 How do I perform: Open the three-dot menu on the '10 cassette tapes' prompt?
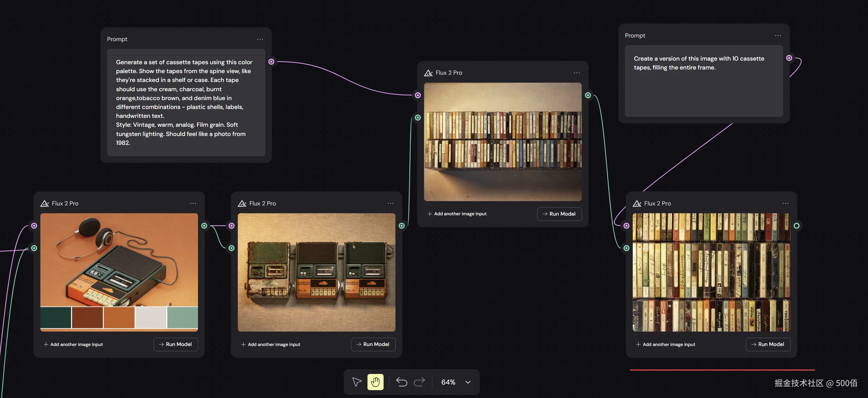[778, 36]
